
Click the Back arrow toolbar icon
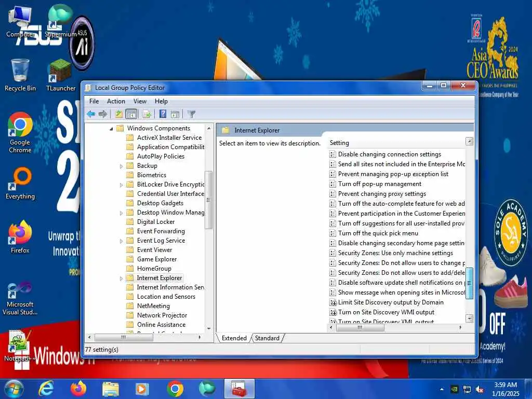tap(90, 114)
